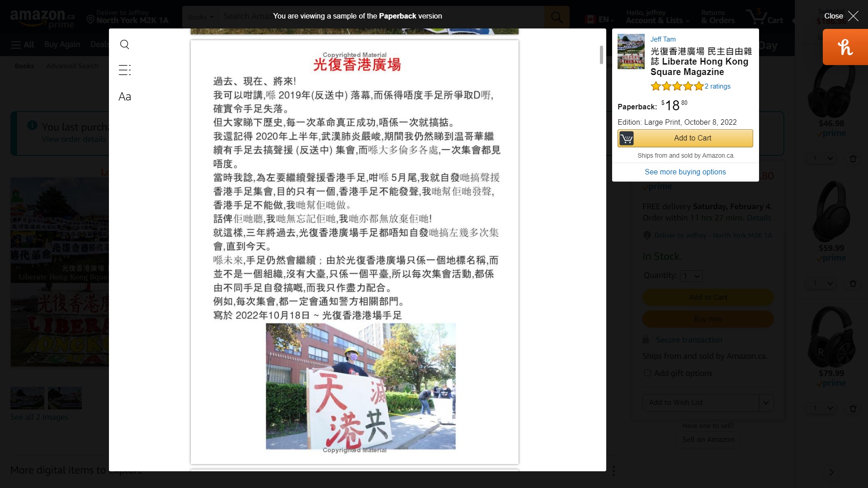Click the Amazon search input field
Viewport: 868px width, 488px height.
[381, 17]
